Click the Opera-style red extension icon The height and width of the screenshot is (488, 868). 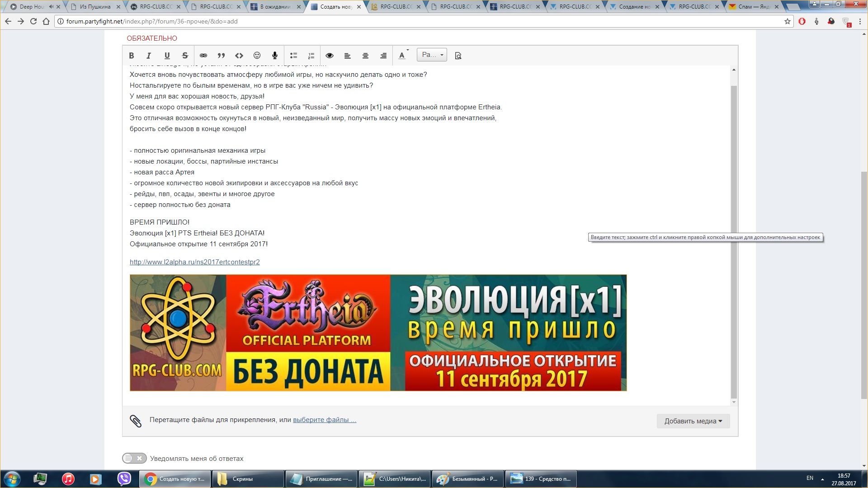click(x=802, y=21)
